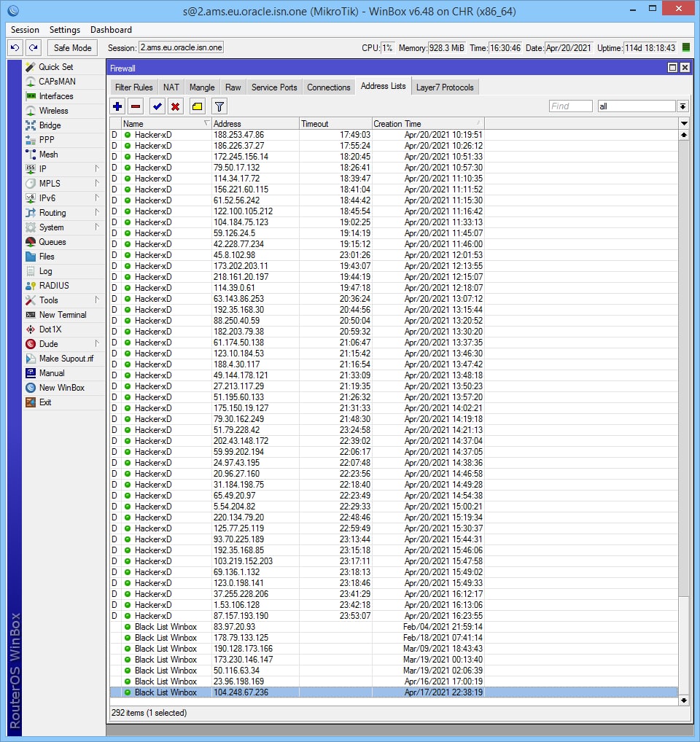Sort by Timeout column header

(335, 123)
